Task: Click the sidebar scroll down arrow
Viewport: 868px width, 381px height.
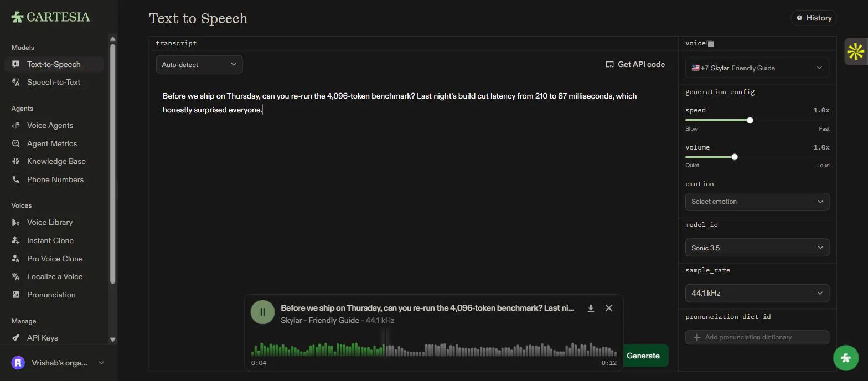Action: (x=113, y=339)
